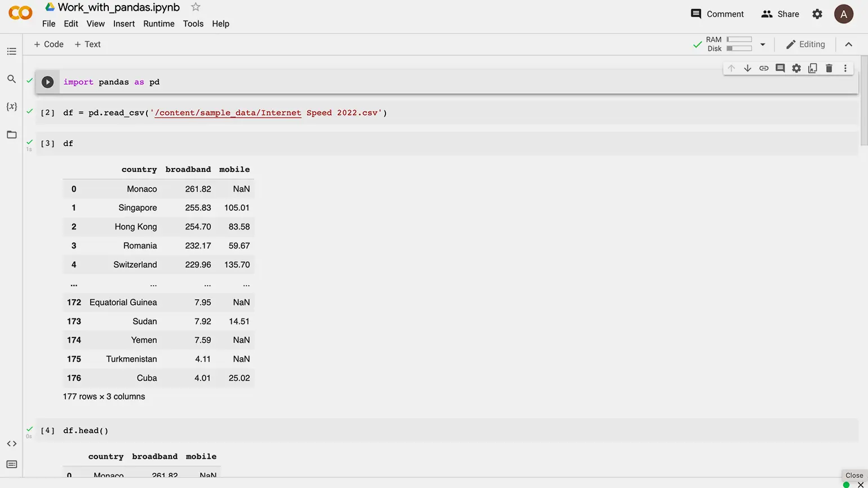The height and width of the screenshot is (488, 868).
Task: Open the table of contents sidebar
Action: (11, 52)
